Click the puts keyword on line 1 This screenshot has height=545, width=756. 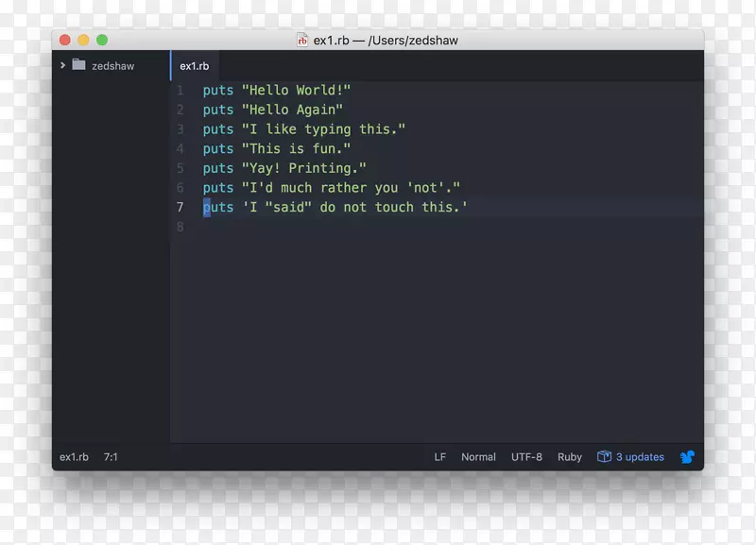click(x=217, y=90)
